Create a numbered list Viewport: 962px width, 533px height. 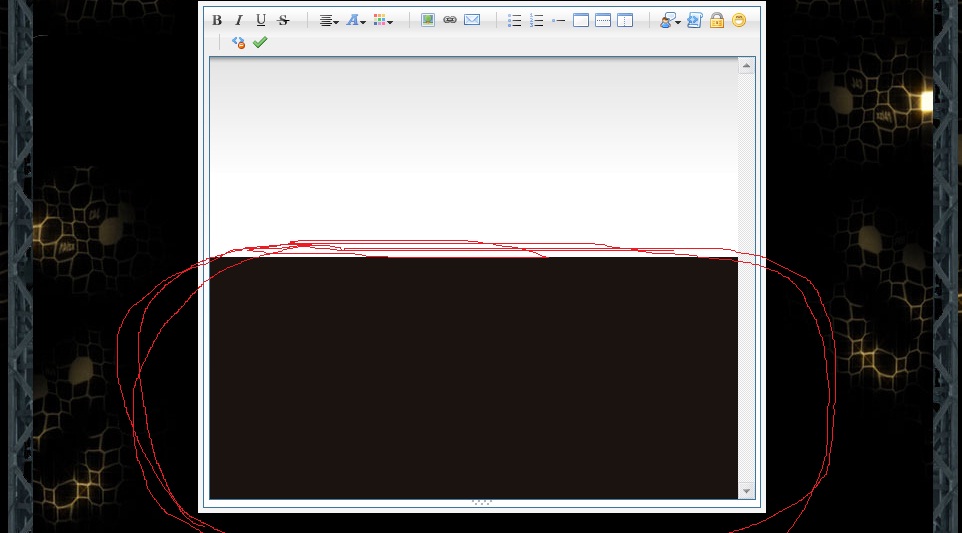tap(537, 20)
